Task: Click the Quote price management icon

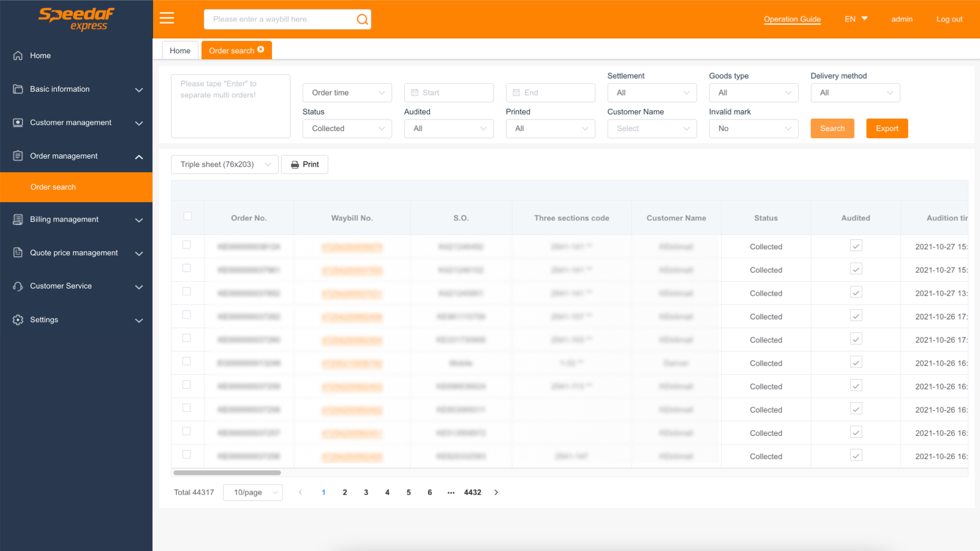Action: click(18, 253)
